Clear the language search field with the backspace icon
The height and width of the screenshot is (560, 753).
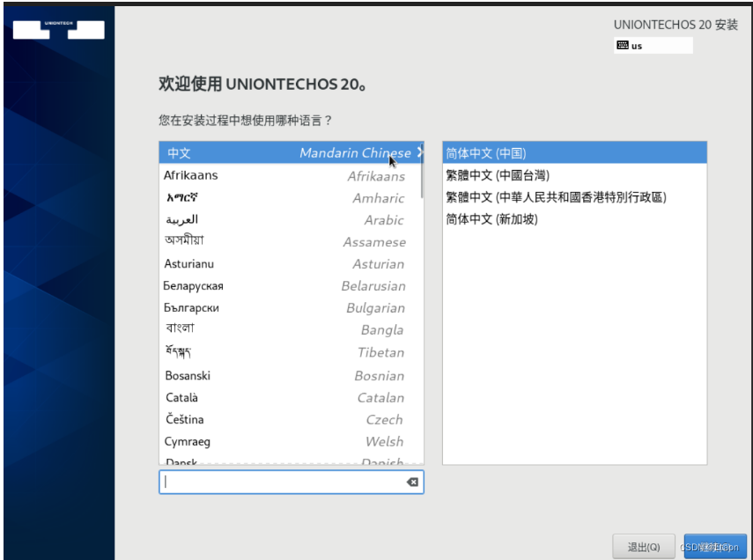point(412,483)
